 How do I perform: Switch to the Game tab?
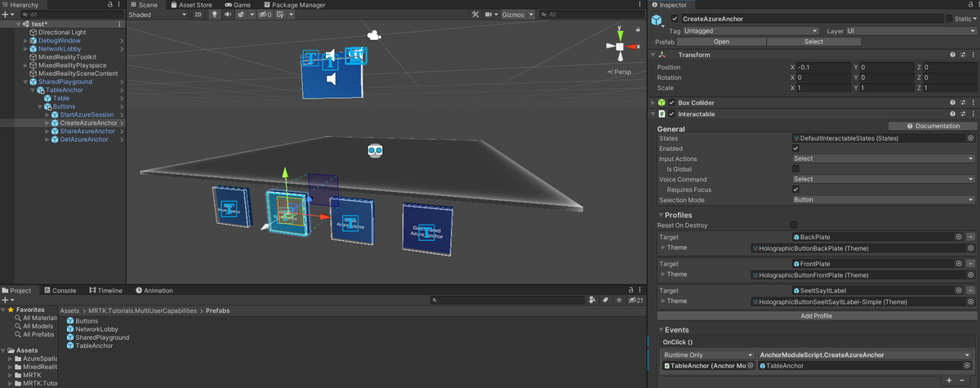[237, 5]
